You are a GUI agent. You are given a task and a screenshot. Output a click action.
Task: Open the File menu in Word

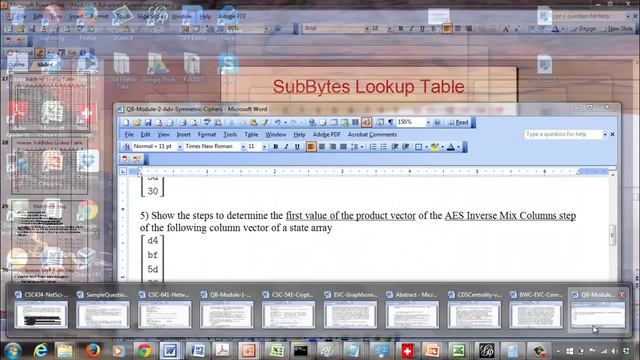tap(129, 134)
